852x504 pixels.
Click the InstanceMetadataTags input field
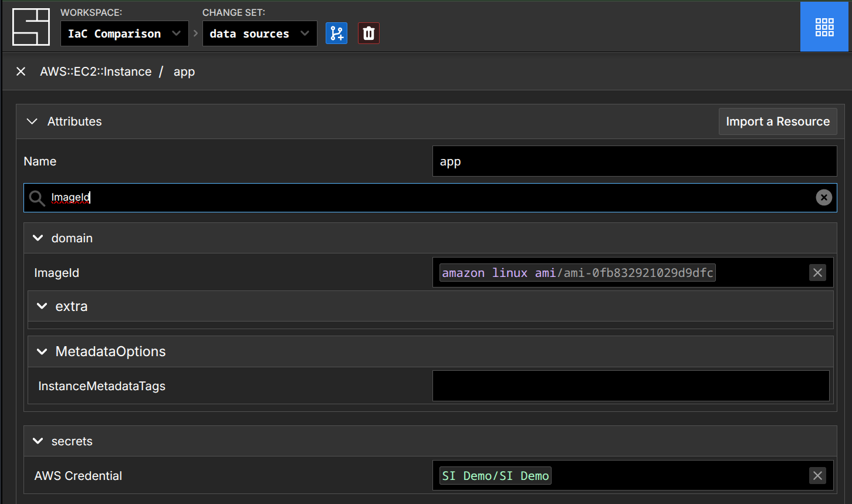click(x=630, y=386)
